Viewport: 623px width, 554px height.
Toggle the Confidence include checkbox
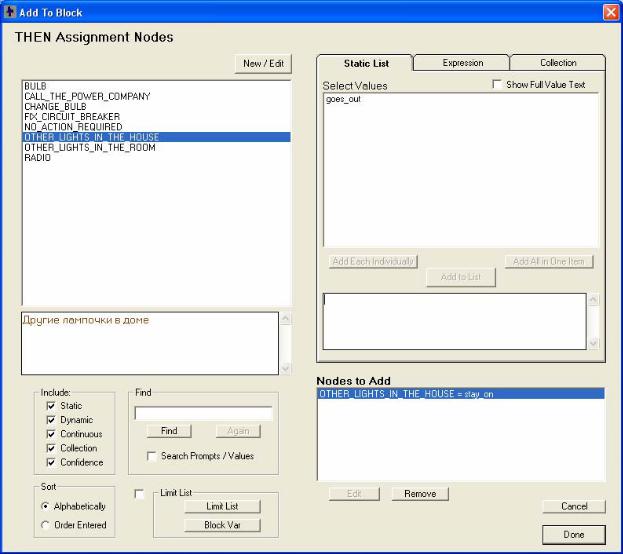(x=51, y=463)
